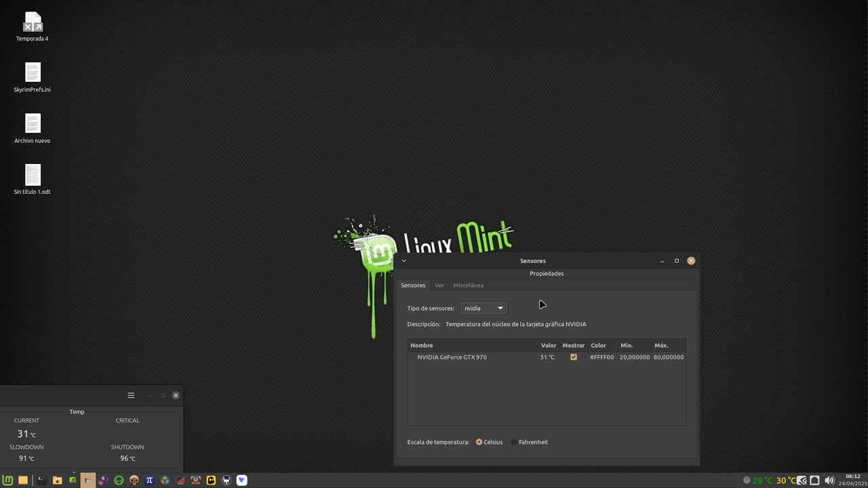The width and height of the screenshot is (868, 488).
Task: Toggle the Mostrar checkbox for NVIDIA GeForce GTX 970
Action: pyautogui.click(x=573, y=357)
